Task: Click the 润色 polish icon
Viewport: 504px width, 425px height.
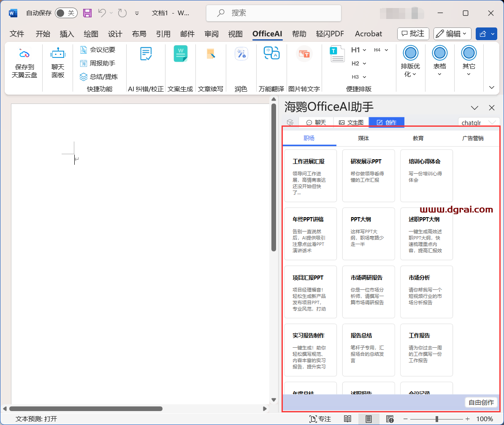Action: pos(241,54)
